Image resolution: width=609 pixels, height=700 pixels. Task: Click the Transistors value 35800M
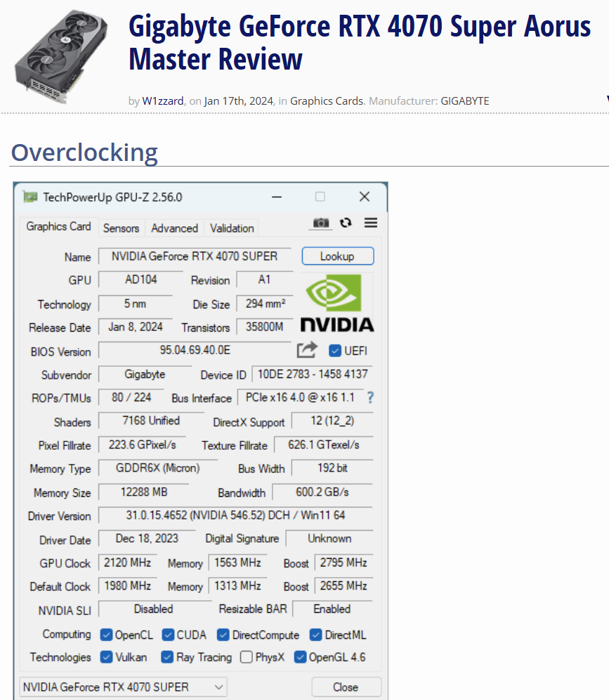pos(265,327)
